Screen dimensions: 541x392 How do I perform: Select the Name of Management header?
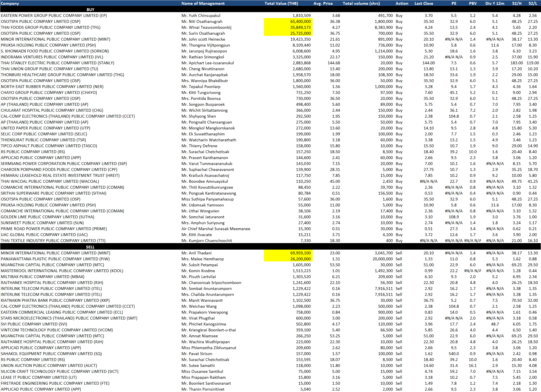(203, 3)
